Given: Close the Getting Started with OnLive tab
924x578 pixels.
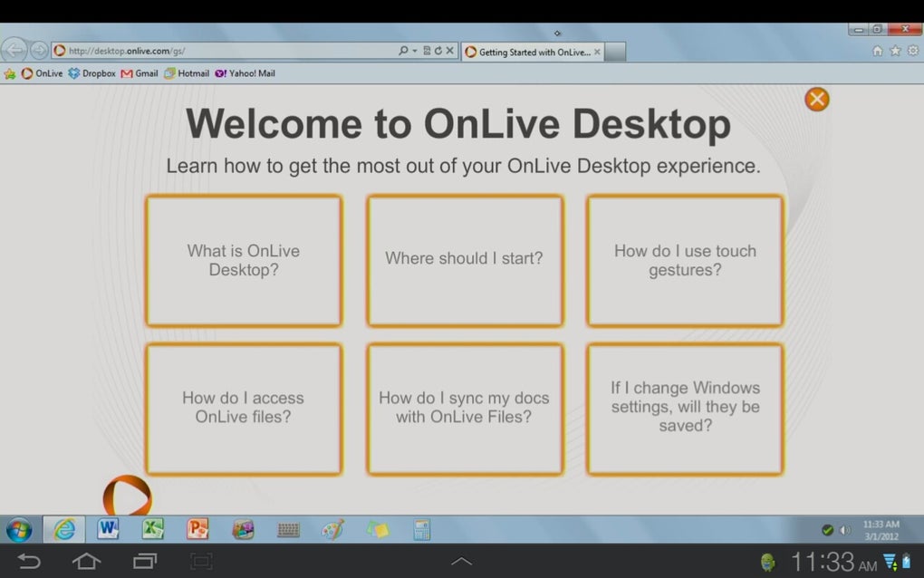Looking at the screenshot, I should pos(597,52).
